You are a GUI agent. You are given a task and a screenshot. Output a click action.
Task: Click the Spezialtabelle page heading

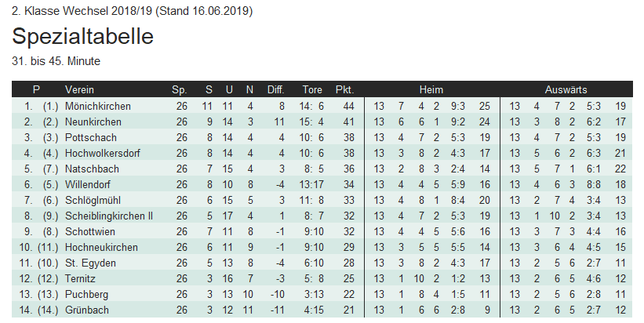pos(82,36)
